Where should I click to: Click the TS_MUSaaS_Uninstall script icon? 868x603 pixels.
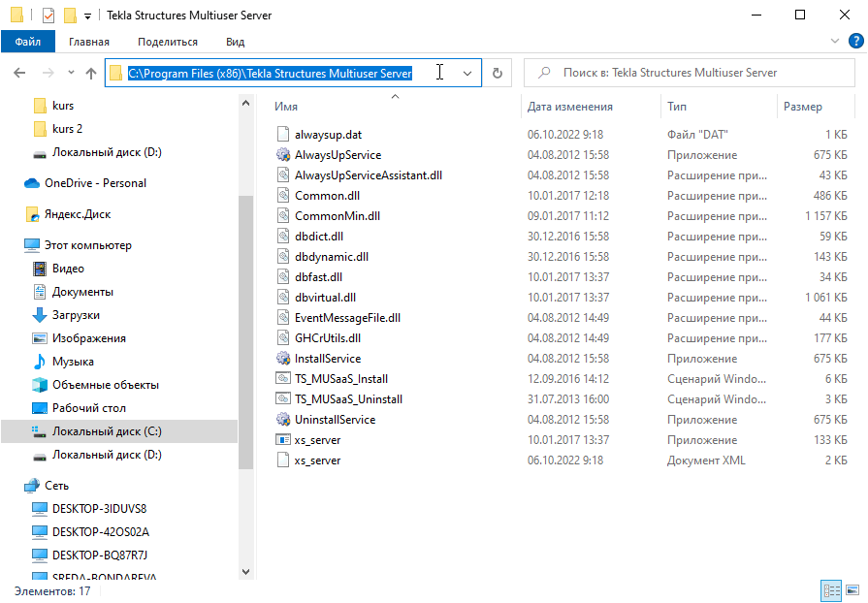[x=283, y=399]
